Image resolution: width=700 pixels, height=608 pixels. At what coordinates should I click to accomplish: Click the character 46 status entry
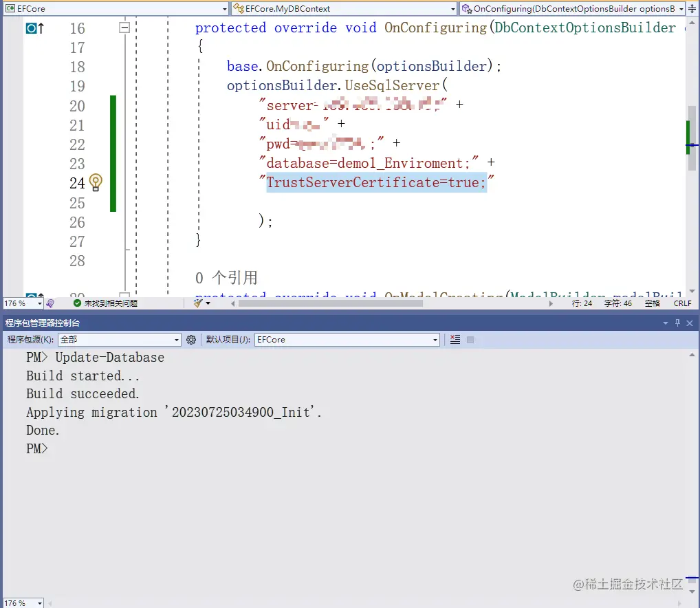pos(618,303)
